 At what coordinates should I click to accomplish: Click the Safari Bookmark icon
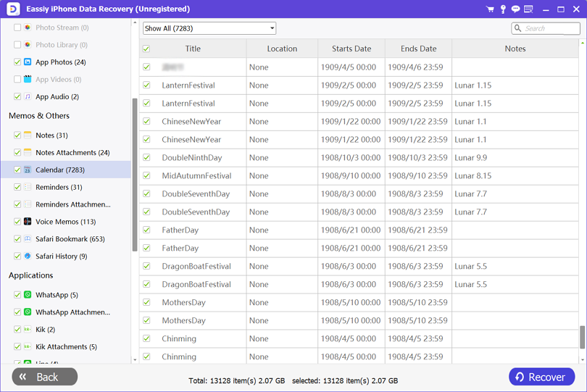pyautogui.click(x=28, y=238)
